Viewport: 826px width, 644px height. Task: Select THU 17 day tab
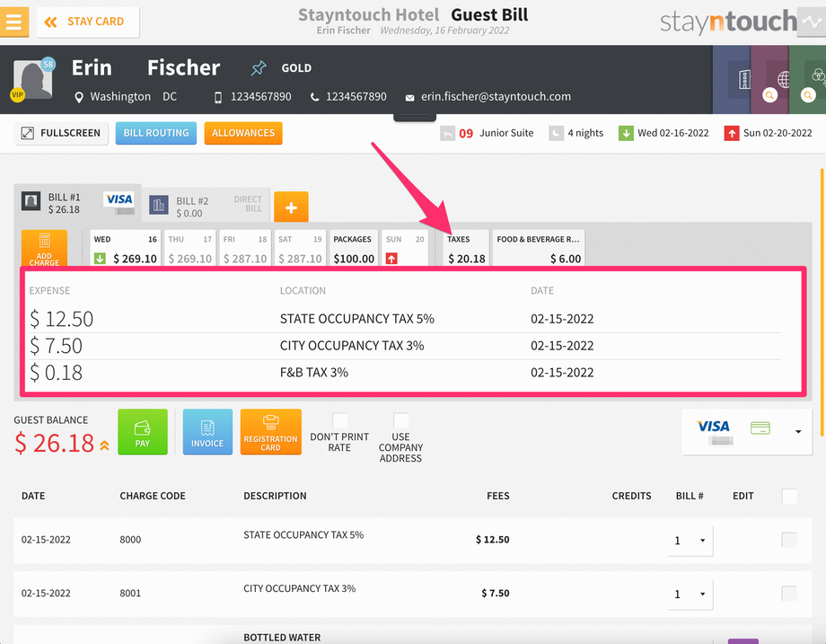pyautogui.click(x=189, y=248)
